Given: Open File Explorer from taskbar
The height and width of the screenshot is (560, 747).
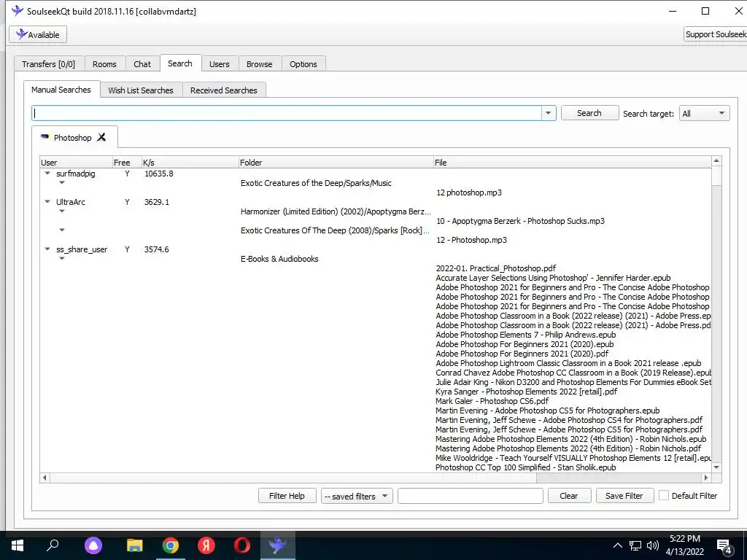Looking at the screenshot, I should click(x=135, y=545).
